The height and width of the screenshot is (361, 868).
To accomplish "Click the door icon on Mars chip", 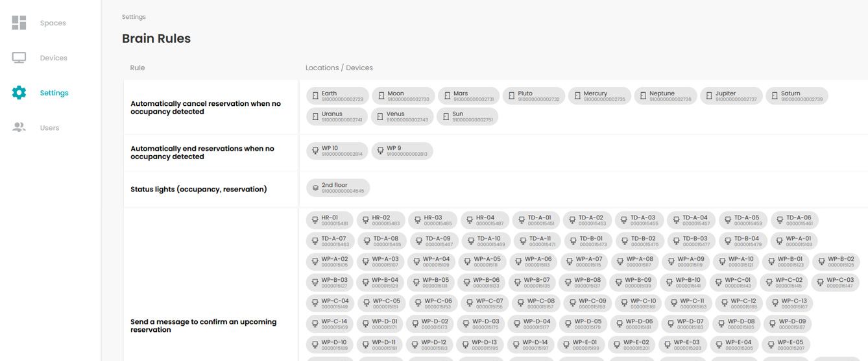I will [x=447, y=96].
